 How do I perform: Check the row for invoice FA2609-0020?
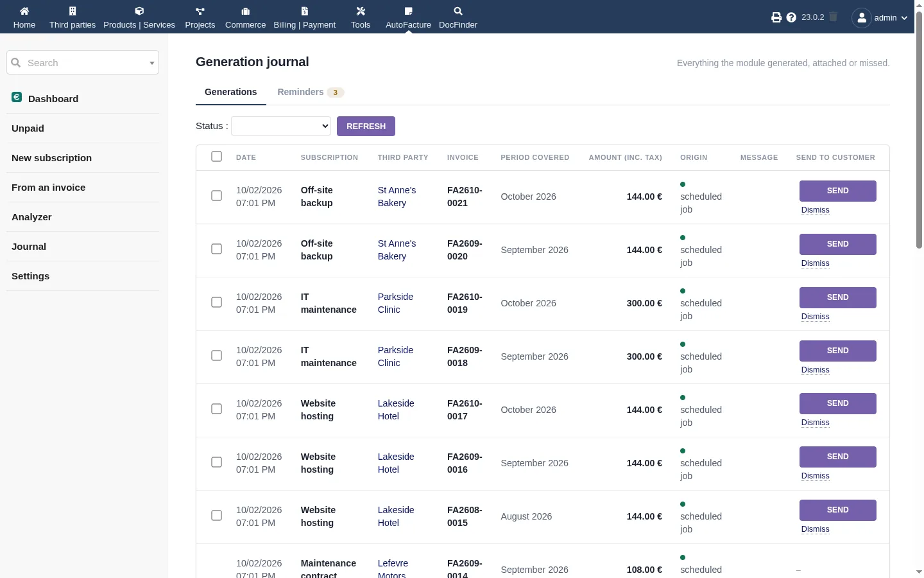click(217, 249)
